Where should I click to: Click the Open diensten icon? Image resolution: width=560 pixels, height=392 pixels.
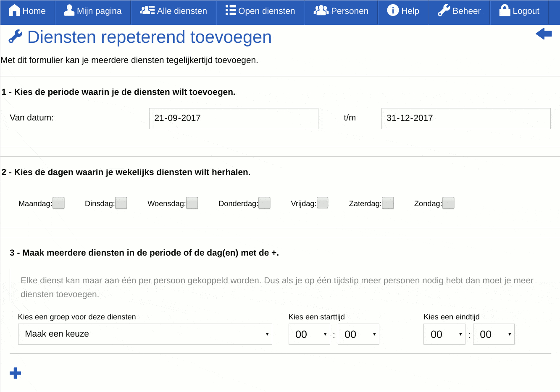click(231, 11)
